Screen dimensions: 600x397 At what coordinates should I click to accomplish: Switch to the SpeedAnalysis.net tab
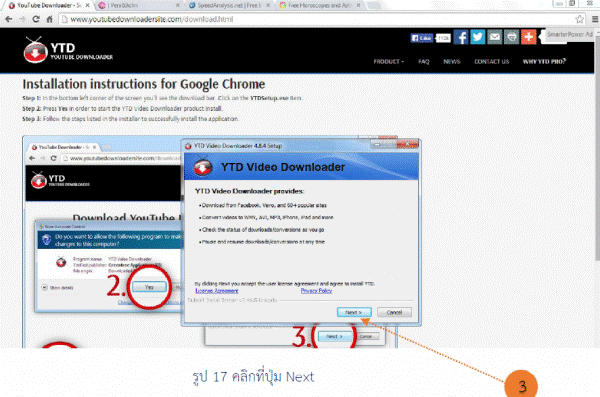point(230,5)
